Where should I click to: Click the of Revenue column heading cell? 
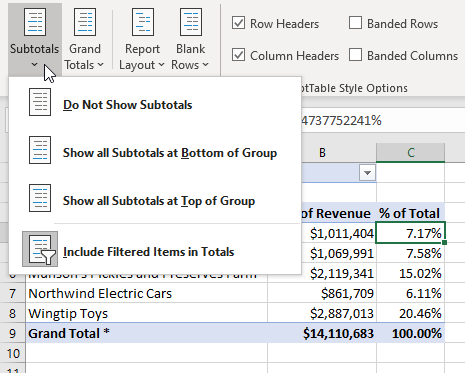339,213
